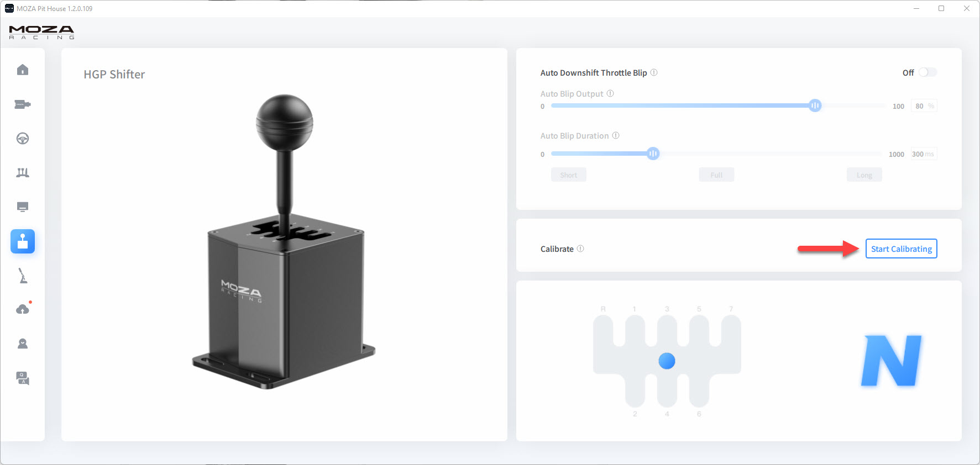The height and width of the screenshot is (465, 980).
Task: Enable the Auto Downshift Throttle Blip toggle
Action: [927, 72]
